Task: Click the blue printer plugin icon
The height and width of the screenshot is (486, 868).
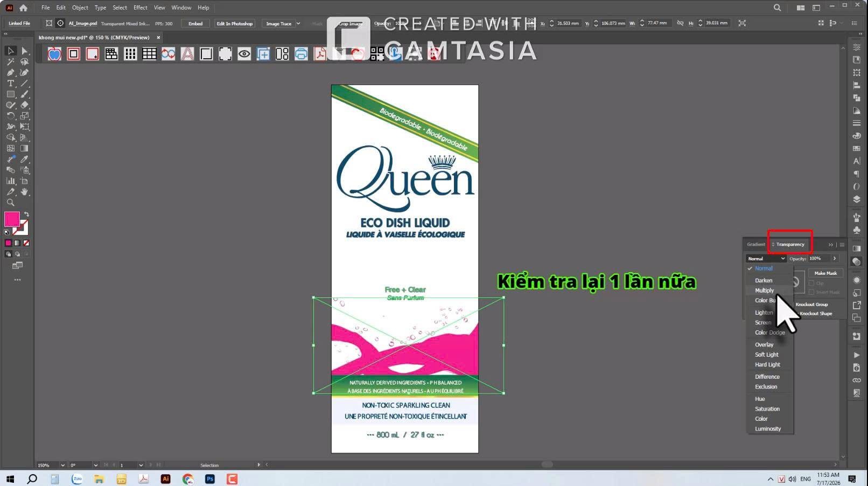Action: 301,54
